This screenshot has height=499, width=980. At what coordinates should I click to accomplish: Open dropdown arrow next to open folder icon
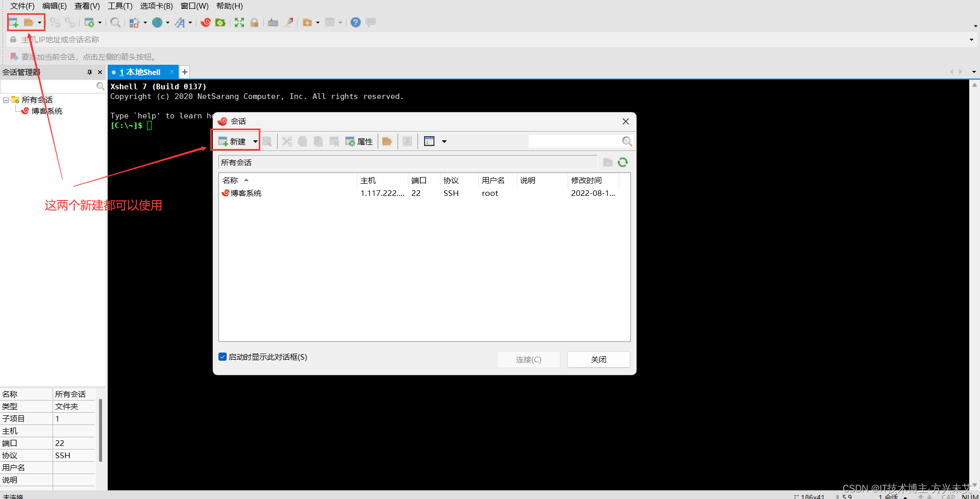tap(39, 22)
